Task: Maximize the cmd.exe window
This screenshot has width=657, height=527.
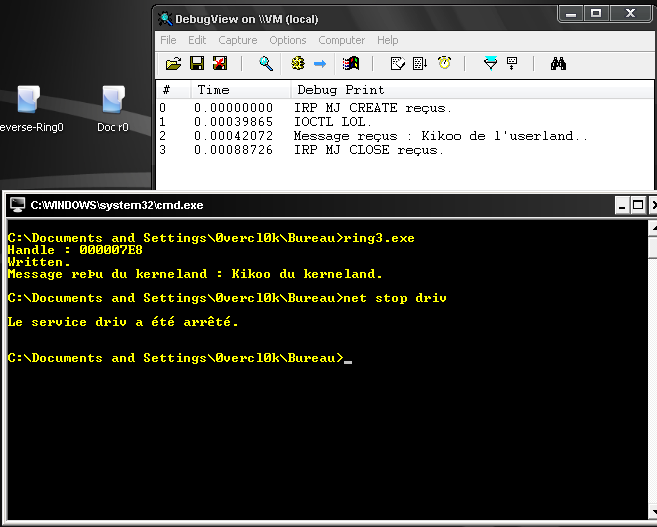Action: (x=638, y=206)
